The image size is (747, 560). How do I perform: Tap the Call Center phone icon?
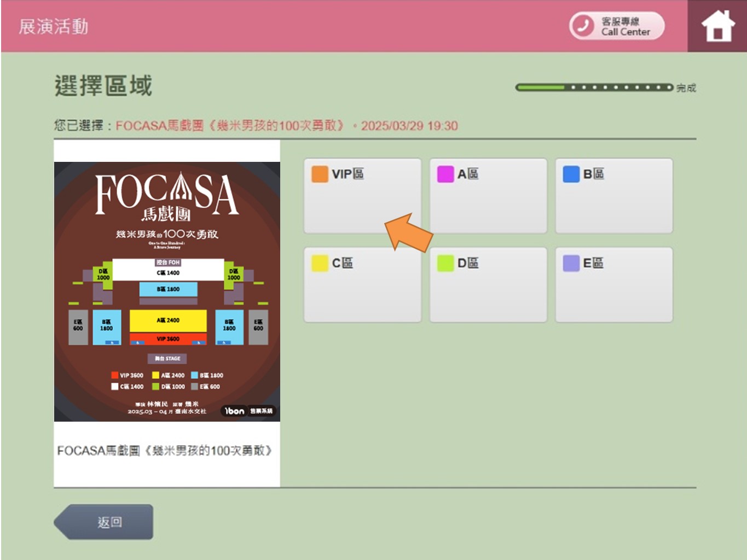(x=583, y=26)
